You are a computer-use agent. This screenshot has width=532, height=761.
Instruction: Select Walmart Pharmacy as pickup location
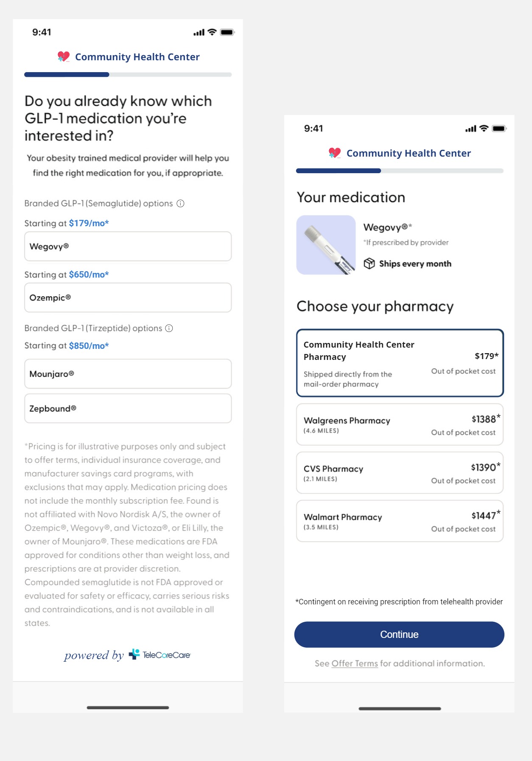pos(399,521)
